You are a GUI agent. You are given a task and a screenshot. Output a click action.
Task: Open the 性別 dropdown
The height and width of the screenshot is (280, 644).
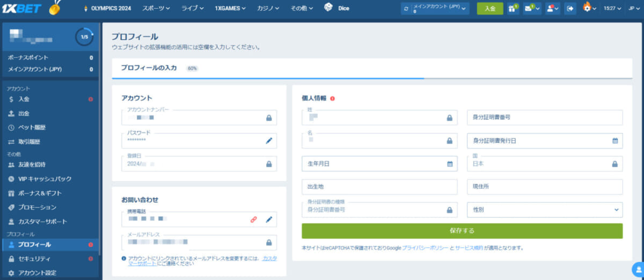[x=545, y=210]
